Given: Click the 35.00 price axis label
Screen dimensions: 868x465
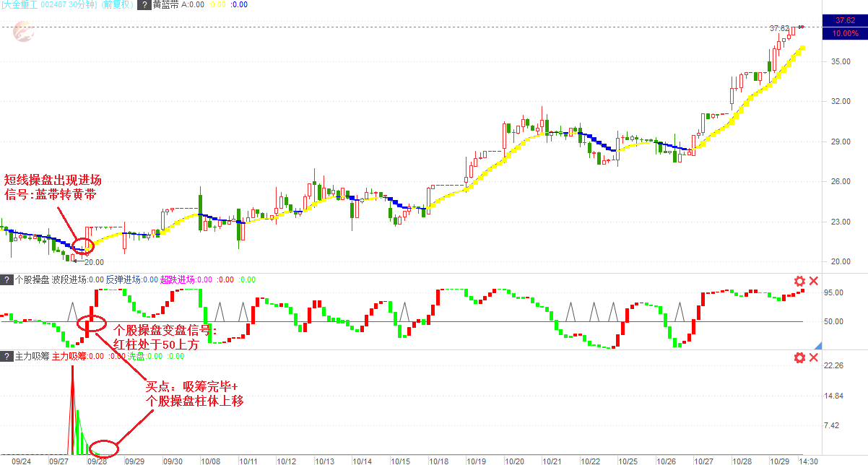Looking at the screenshot, I should click(841, 61).
